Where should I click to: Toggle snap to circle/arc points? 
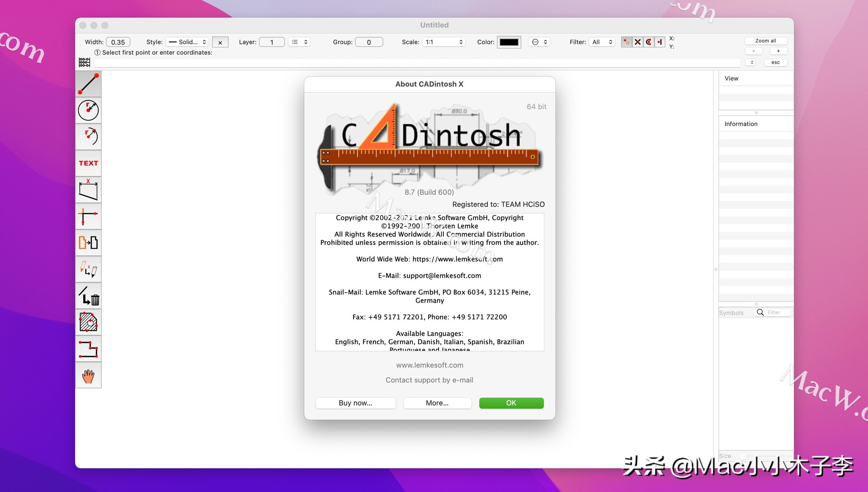pyautogui.click(x=649, y=42)
